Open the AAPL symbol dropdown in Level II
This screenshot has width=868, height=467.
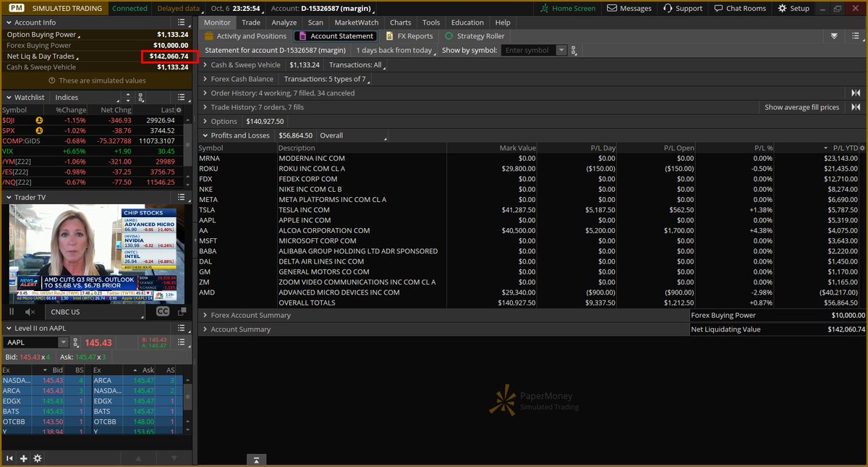tap(64, 342)
